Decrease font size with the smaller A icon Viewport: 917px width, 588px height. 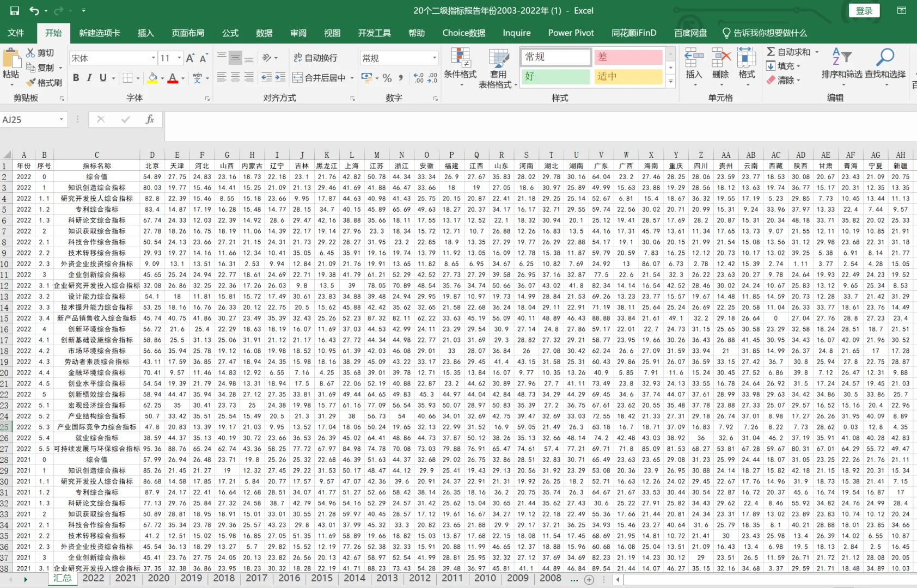click(204, 58)
